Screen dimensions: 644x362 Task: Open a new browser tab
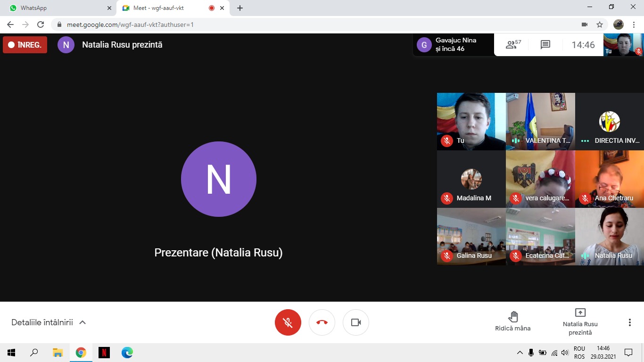click(x=240, y=8)
